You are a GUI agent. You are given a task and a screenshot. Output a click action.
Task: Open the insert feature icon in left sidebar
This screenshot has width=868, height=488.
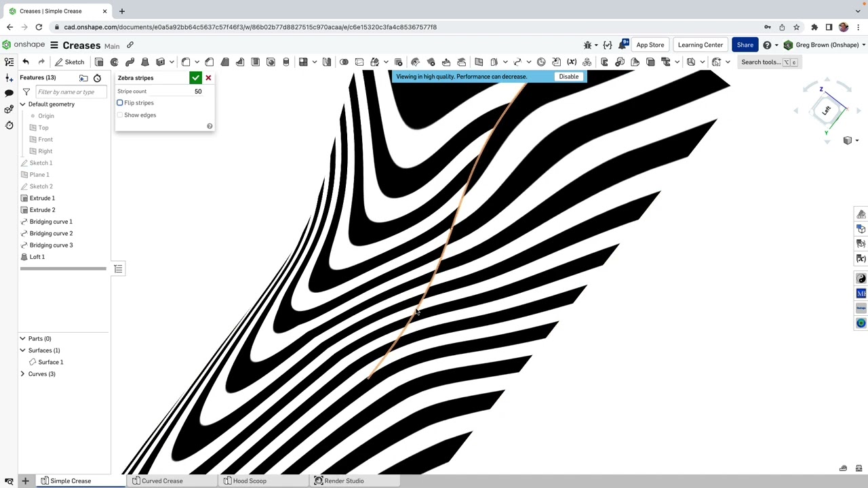[x=9, y=78]
